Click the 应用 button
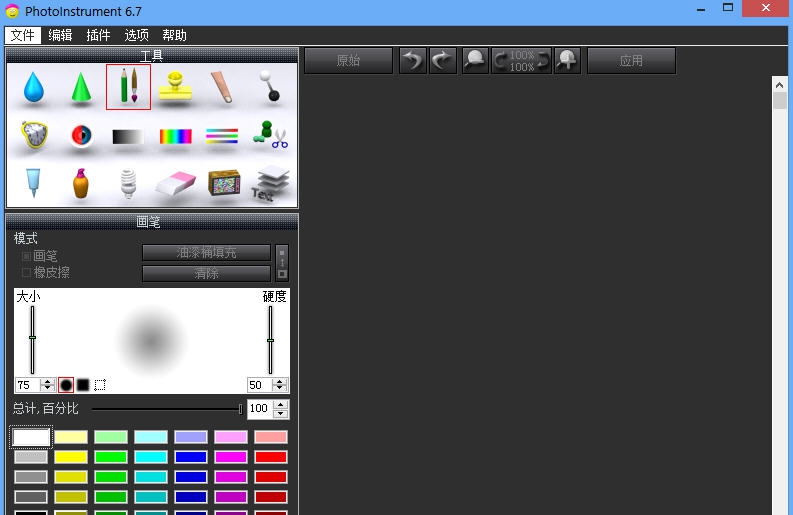Viewport: 793px width, 515px height. (631, 61)
